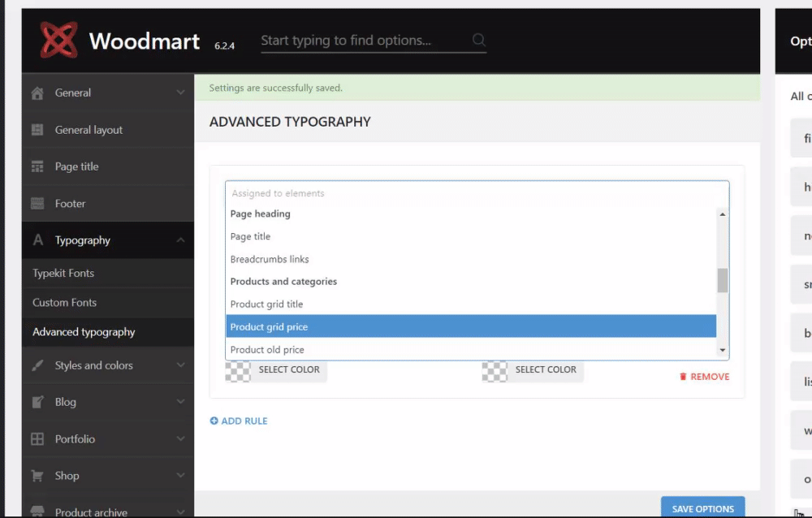Image resolution: width=812 pixels, height=518 pixels.
Task: Click the Remove rule link
Action: coord(704,377)
